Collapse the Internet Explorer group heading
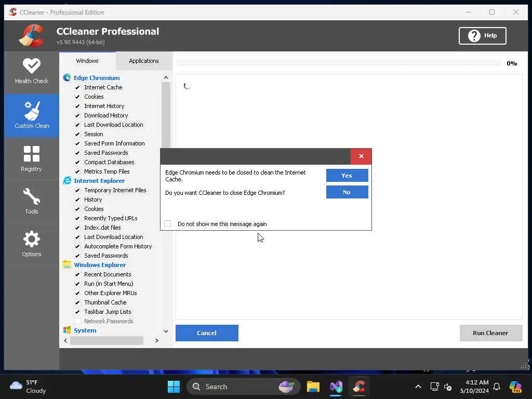Screen dimensions: 532x399 click(99, 180)
